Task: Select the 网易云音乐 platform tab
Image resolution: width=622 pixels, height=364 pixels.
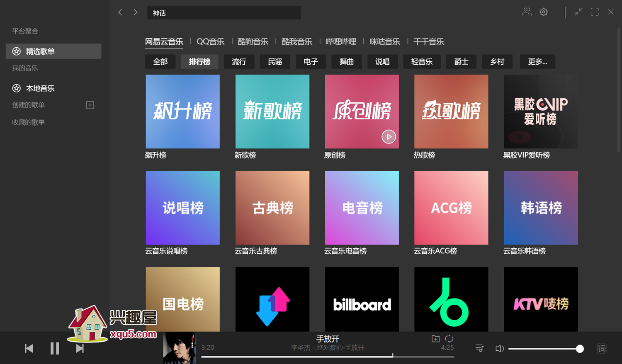Action: pos(164,41)
